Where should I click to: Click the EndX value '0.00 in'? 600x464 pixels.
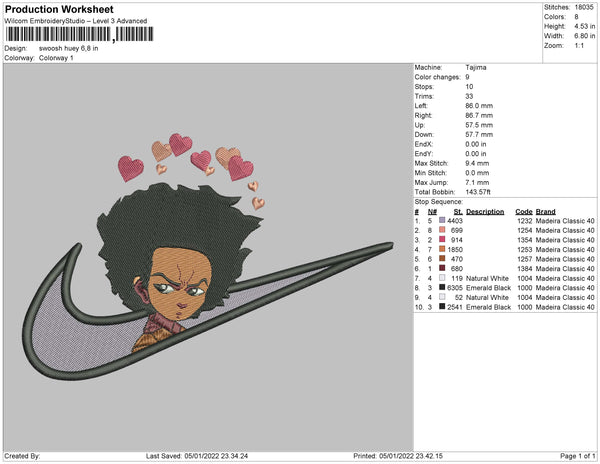(476, 144)
